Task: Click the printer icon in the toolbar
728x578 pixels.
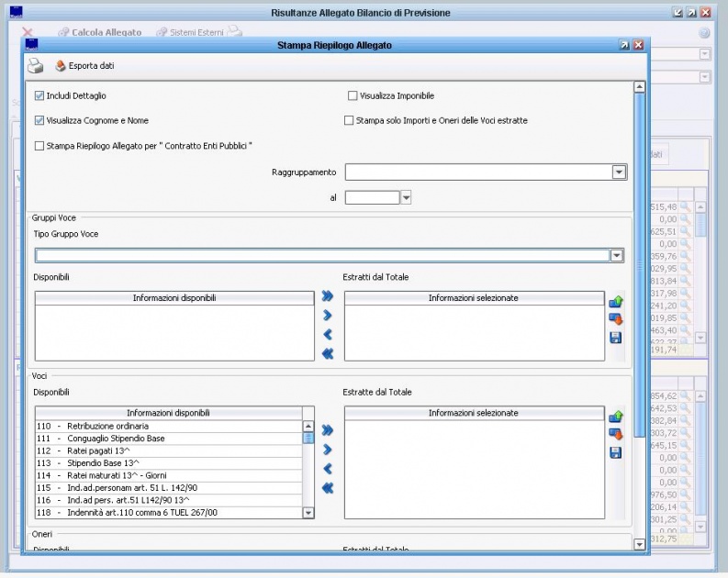Action: [x=35, y=66]
